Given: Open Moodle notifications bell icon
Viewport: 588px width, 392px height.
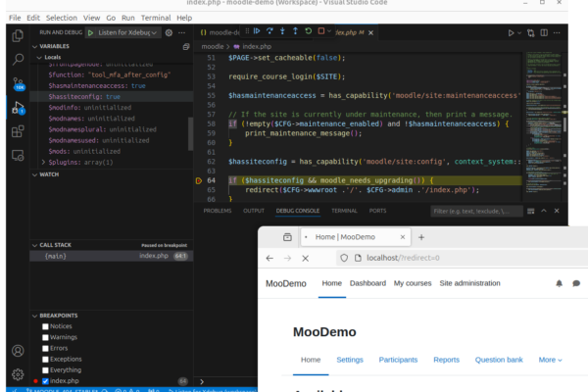Looking at the screenshot, I should coord(559,283).
